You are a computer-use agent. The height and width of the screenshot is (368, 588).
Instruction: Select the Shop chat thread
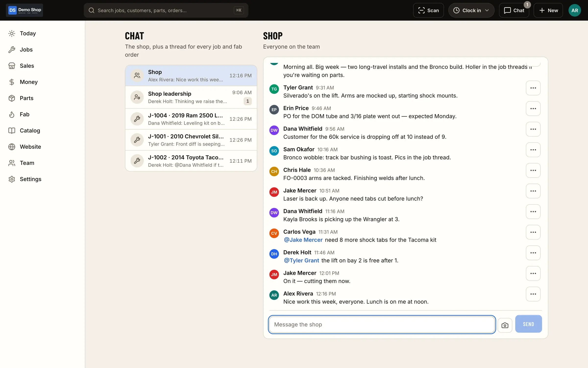[191, 76]
